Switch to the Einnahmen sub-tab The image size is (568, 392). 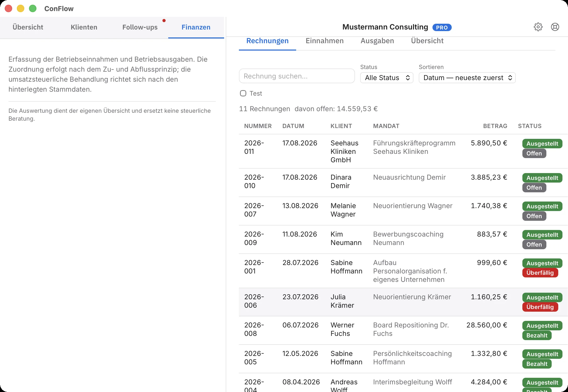[325, 41]
